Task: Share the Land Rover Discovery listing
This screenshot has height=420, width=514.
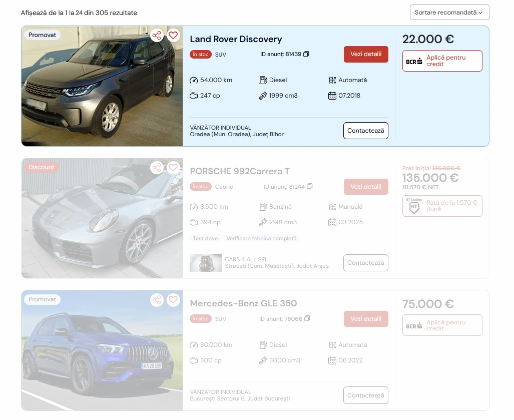Action: tap(157, 36)
